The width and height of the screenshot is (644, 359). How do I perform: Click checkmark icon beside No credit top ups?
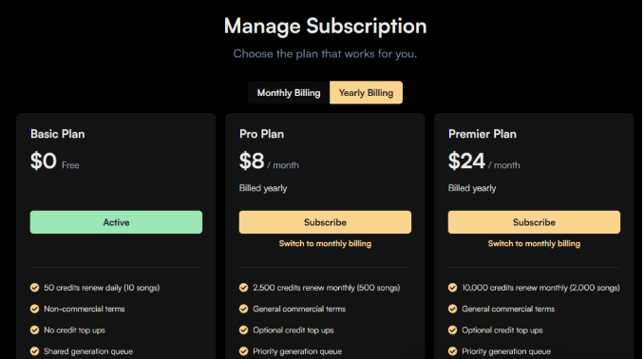(x=34, y=330)
